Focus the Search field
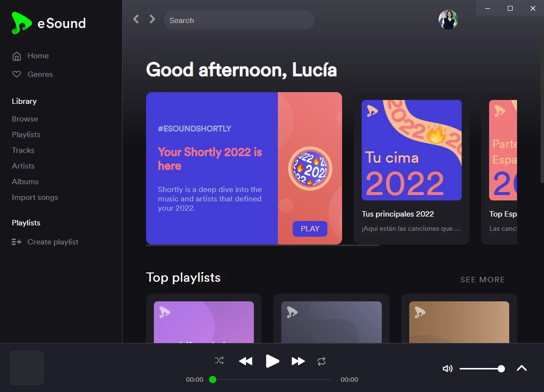 [239, 20]
